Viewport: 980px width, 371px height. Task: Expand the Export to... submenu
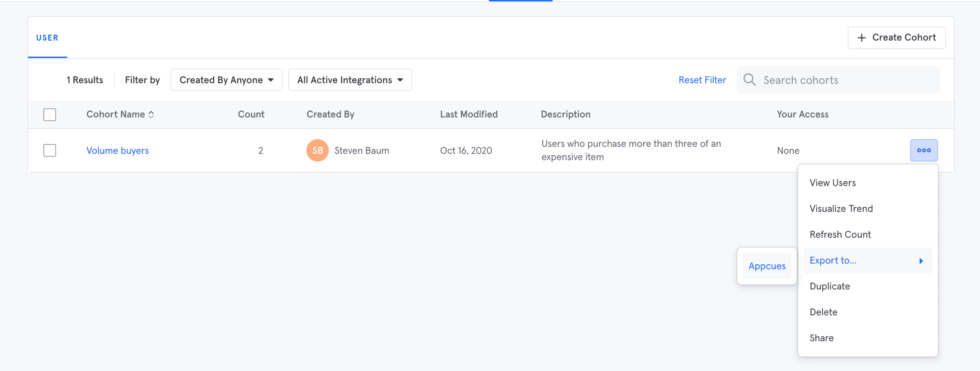[833, 261]
